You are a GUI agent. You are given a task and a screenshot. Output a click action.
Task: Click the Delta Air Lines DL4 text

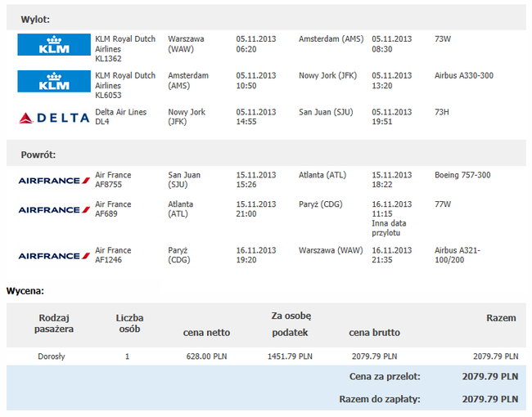pos(121,117)
